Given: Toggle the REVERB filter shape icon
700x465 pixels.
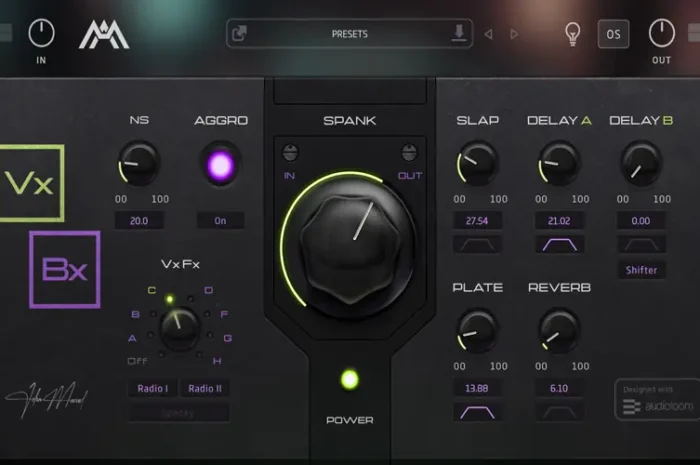Looking at the screenshot, I should coord(559,412).
